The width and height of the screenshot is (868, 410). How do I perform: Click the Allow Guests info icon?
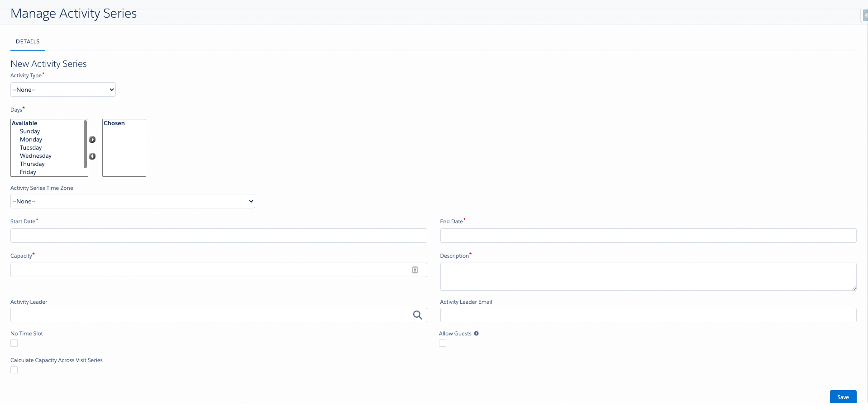(476, 334)
